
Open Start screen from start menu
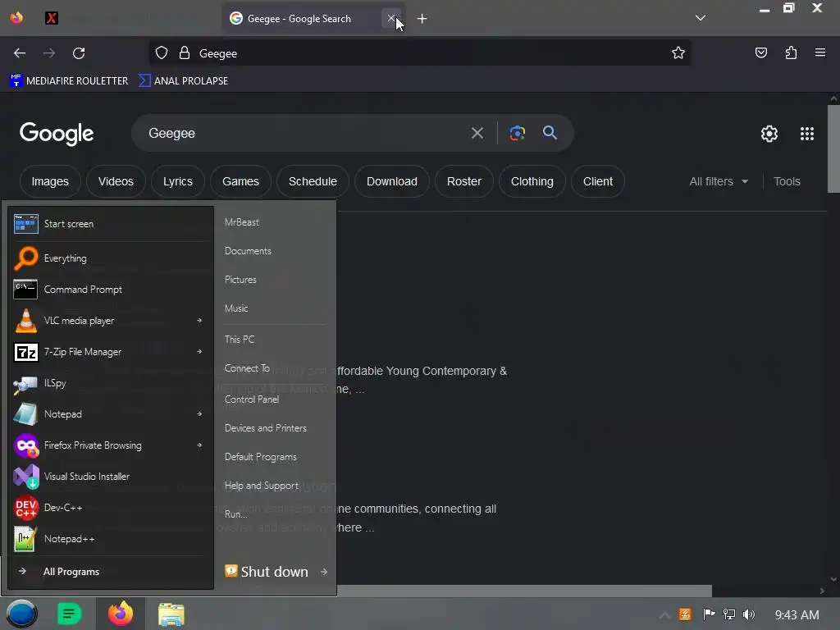(111, 224)
